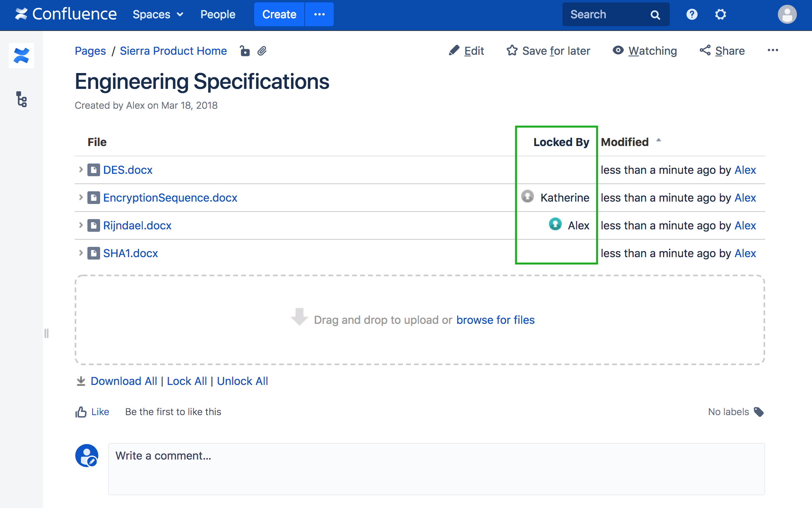Open the attachments paperclip icon
The height and width of the screenshot is (508, 812).
262,51
